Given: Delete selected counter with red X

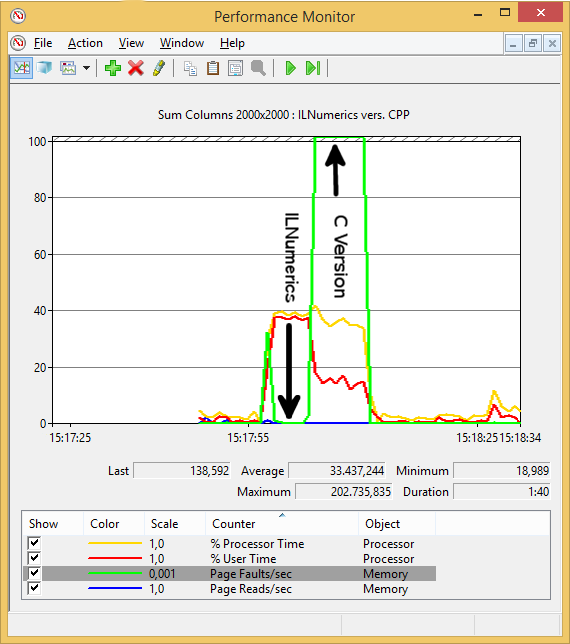Looking at the screenshot, I should click(x=136, y=68).
